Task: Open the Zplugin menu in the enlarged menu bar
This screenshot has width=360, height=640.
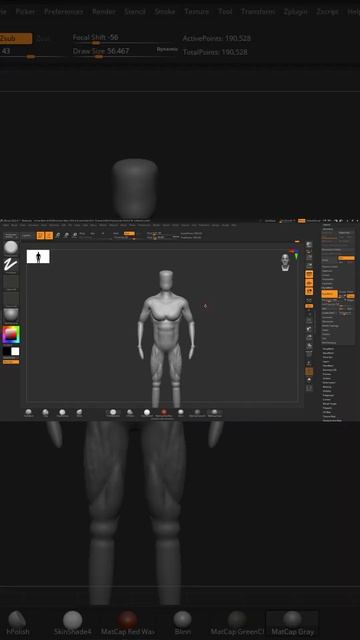Action: [x=296, y=11]
